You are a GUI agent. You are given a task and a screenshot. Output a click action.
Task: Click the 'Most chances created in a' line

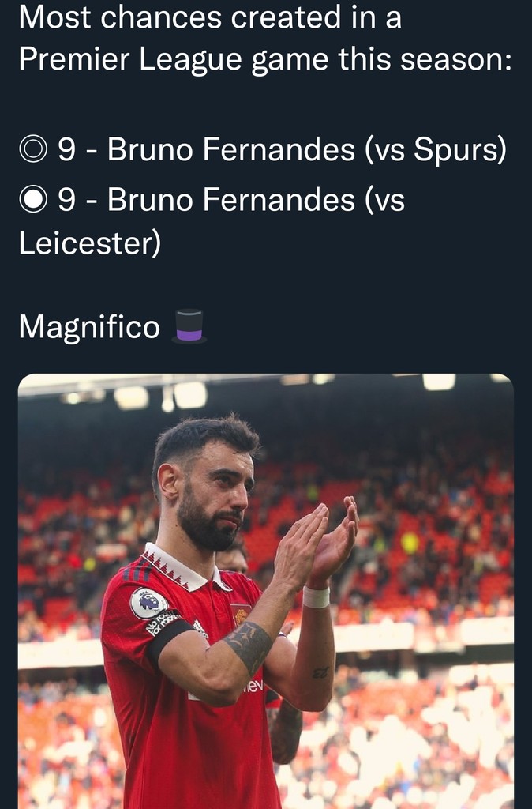[x=210, y=17]
